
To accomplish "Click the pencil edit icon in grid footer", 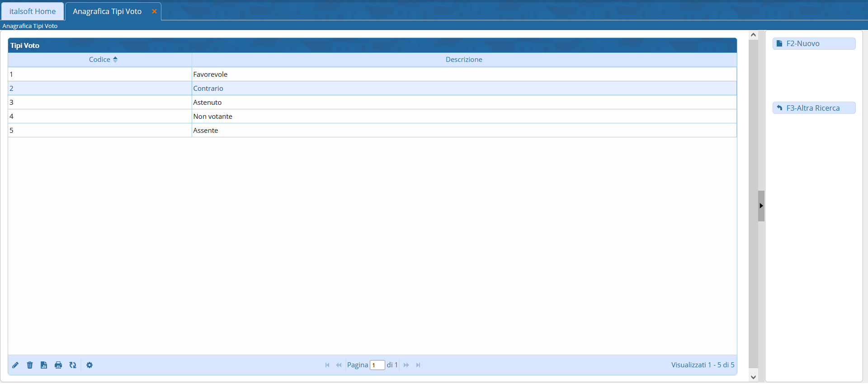I will 15,365.
